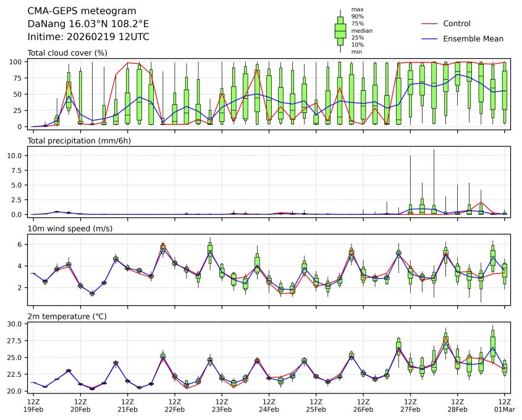Click the box plot legend icon

(340, 30)
